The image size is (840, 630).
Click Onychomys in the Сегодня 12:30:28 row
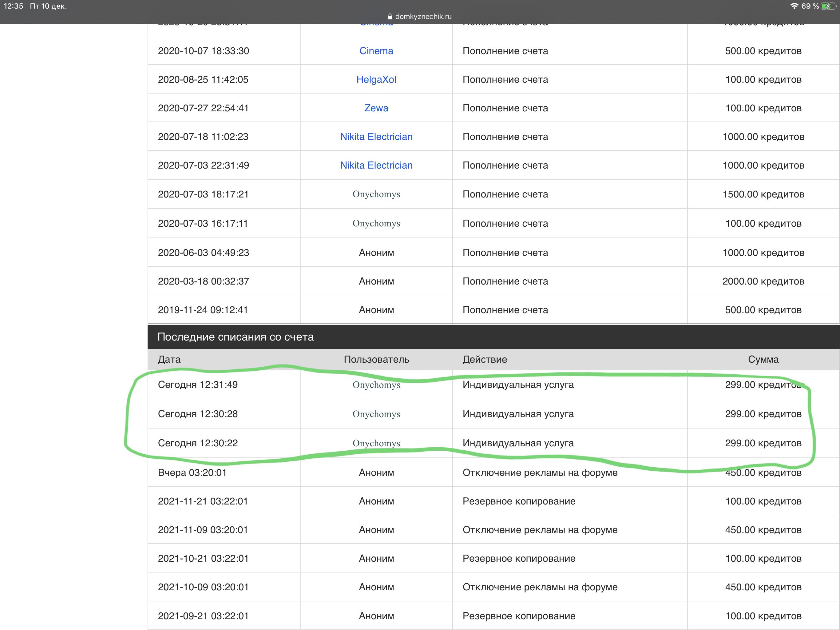pyautogui.click(x=376, y=414)
